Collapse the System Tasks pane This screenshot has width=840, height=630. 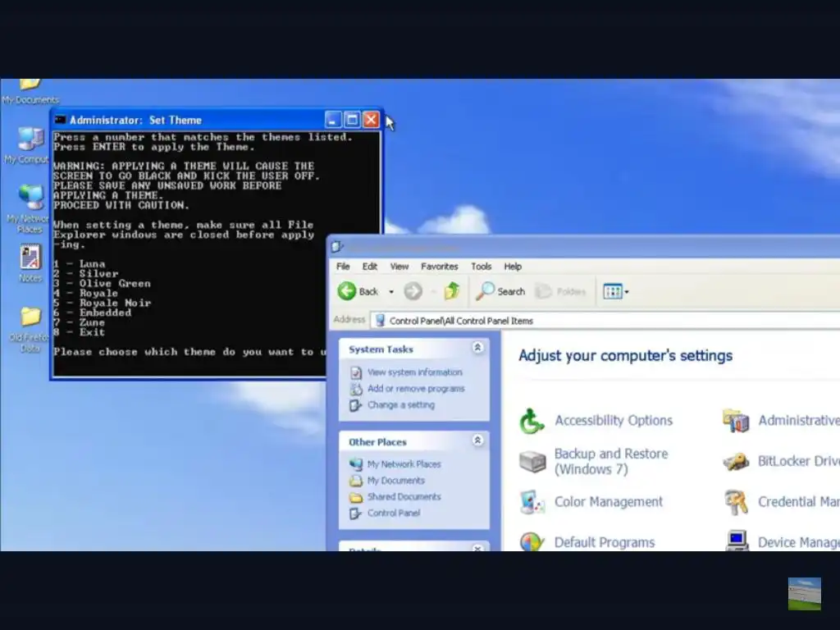pos(477,348)
